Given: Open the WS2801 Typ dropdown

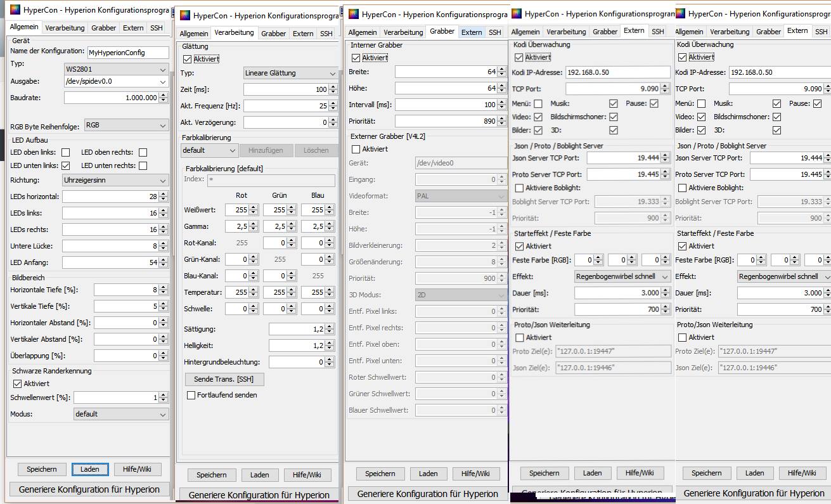Looking at the screenshot, I should [115, 68].
